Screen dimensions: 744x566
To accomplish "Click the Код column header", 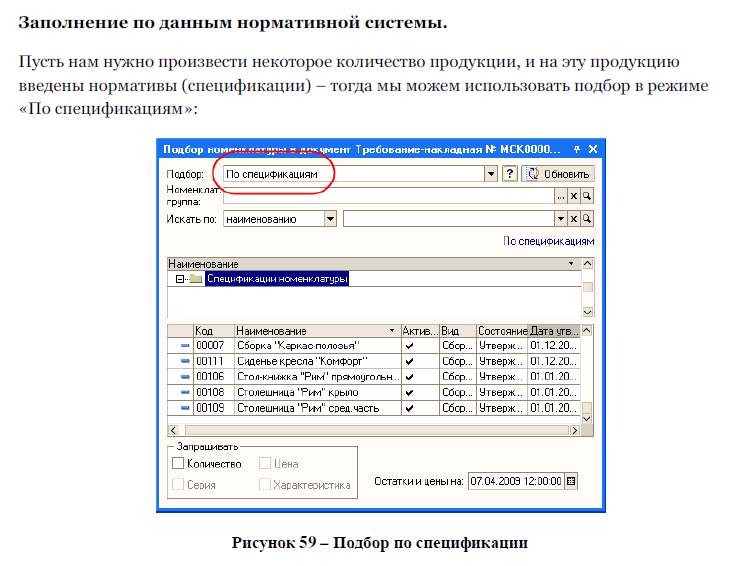I will coord(214,330).
